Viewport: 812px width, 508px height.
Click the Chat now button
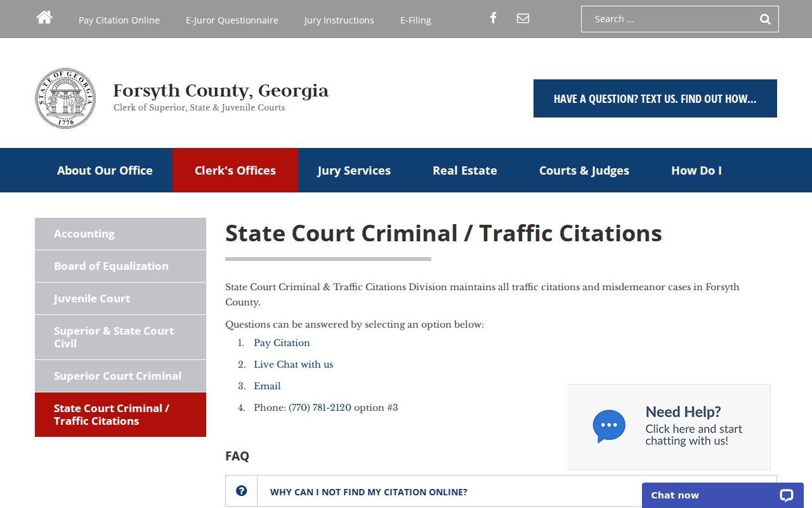click(x=723, y=495)
